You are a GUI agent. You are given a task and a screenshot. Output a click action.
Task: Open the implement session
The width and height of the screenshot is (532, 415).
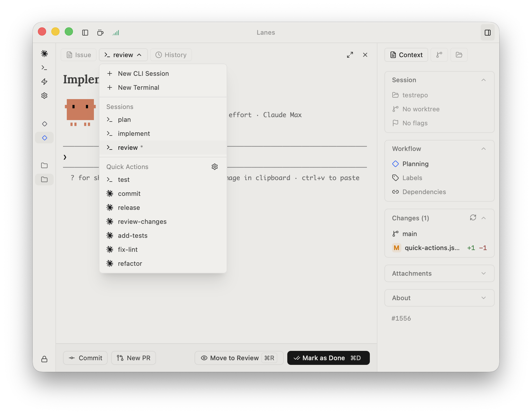point(163,133)
